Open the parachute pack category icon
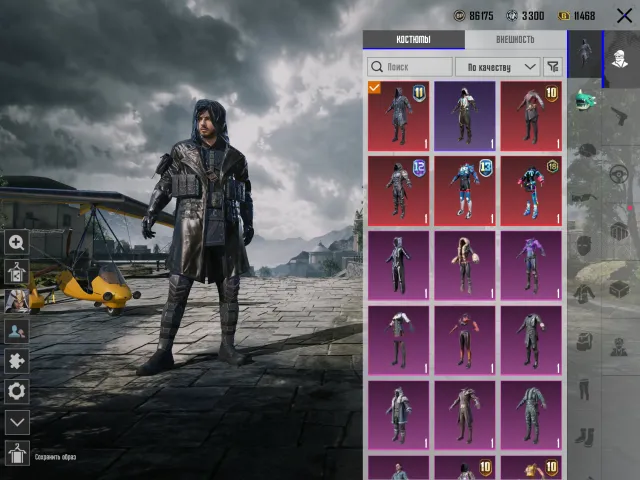The width and height of the screenshot is (640, 480). (619, 231)
